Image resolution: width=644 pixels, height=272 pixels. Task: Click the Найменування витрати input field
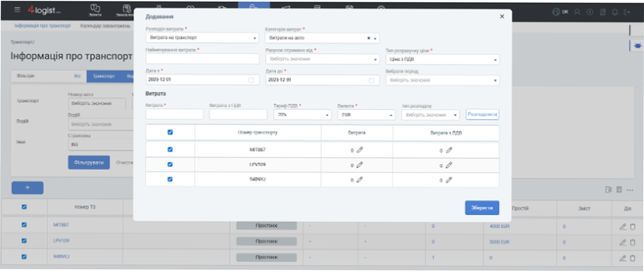(x=202, y=59)
